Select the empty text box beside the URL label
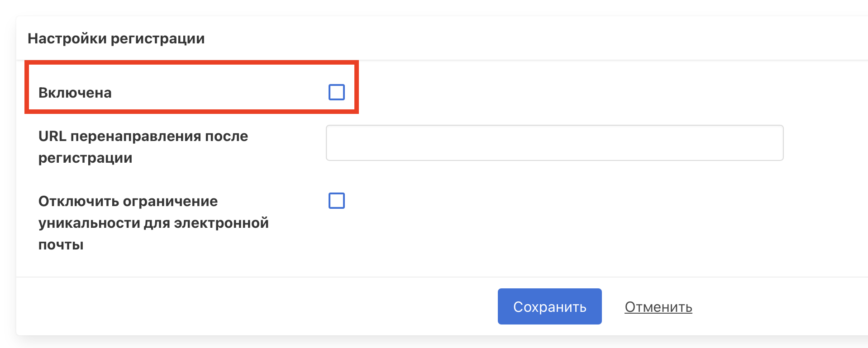The width and height of the screenshot is (868, 348). pyautogui.click(x=554, y=143)
